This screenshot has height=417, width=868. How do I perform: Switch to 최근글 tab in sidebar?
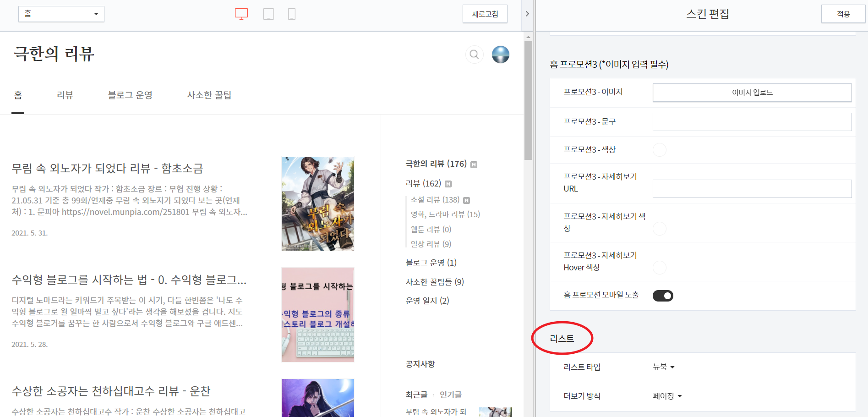tap(416, 395)
